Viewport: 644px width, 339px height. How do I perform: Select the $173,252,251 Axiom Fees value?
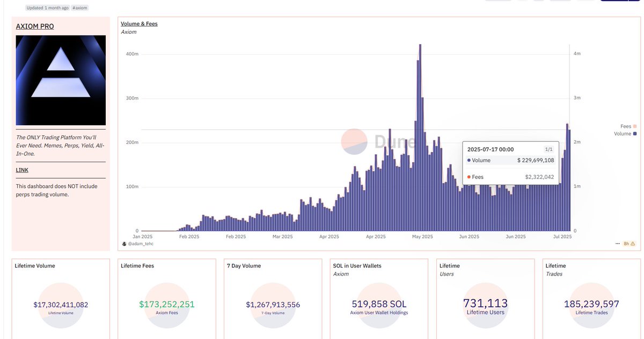167,305
